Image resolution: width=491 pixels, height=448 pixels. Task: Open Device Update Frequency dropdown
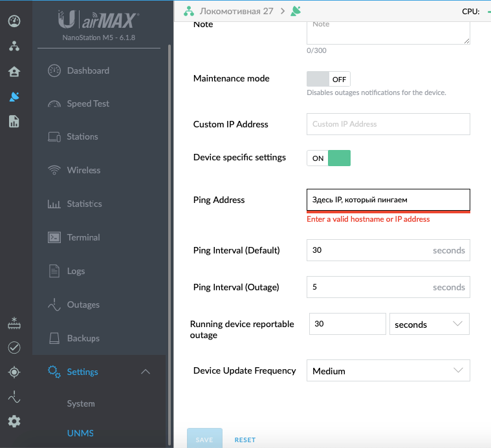click(388, 371)
